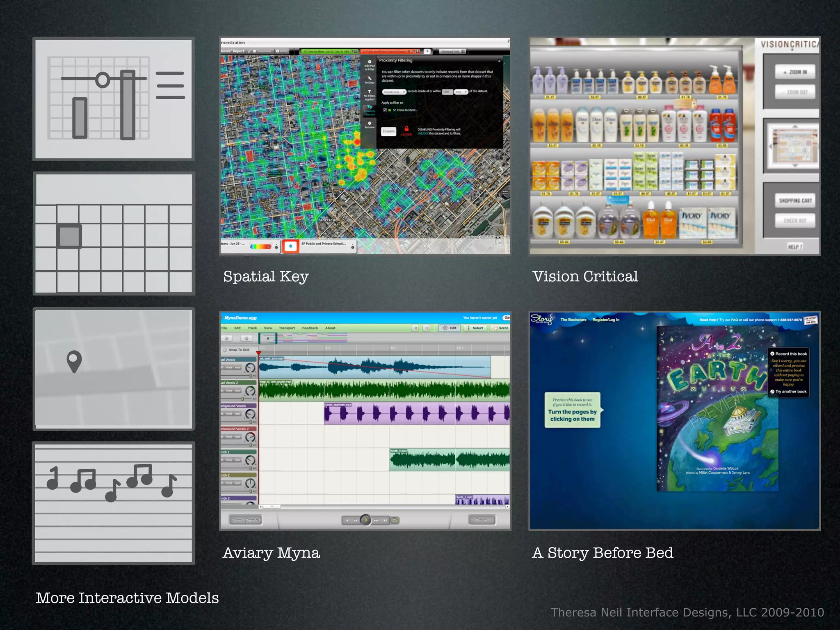Click the hand Scroll tool in Myna
840x630 pixels.
click(x=500, y=328)
